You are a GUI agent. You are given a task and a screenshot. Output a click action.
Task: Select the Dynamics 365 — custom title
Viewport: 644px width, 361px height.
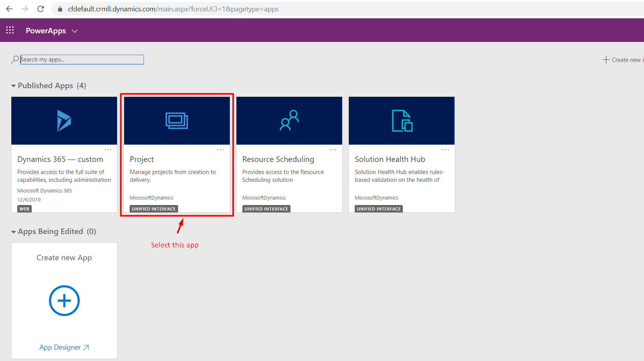pyautogui.click(x=60, y=159)
